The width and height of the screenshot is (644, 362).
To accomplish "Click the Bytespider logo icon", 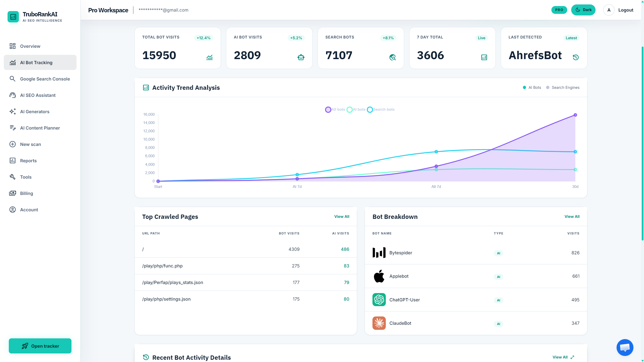I will click(379, 253).
